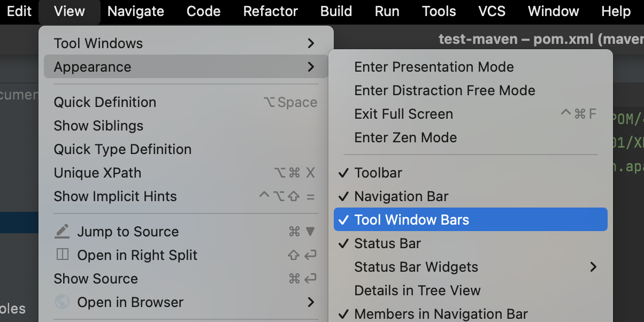Open the Refactor menu

click(x=271, y=11)
